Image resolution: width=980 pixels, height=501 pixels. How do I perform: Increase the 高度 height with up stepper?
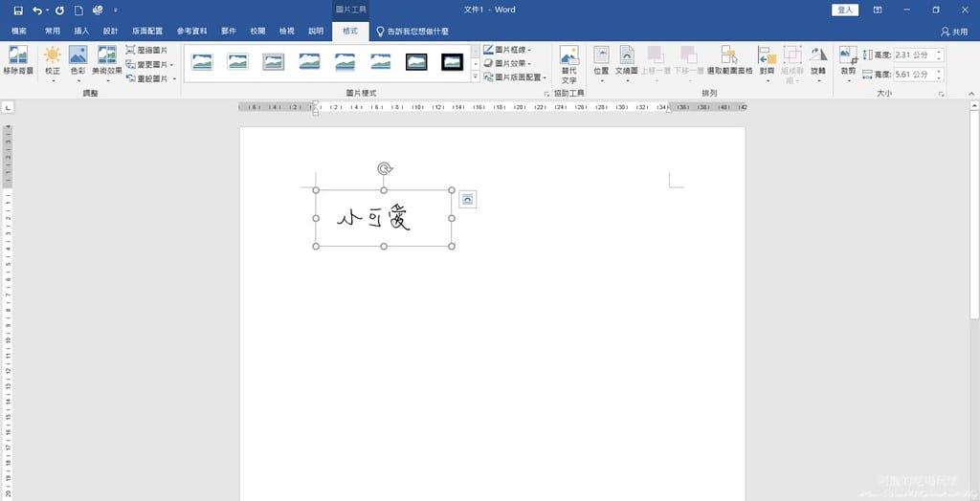click(x=939, y=52)
